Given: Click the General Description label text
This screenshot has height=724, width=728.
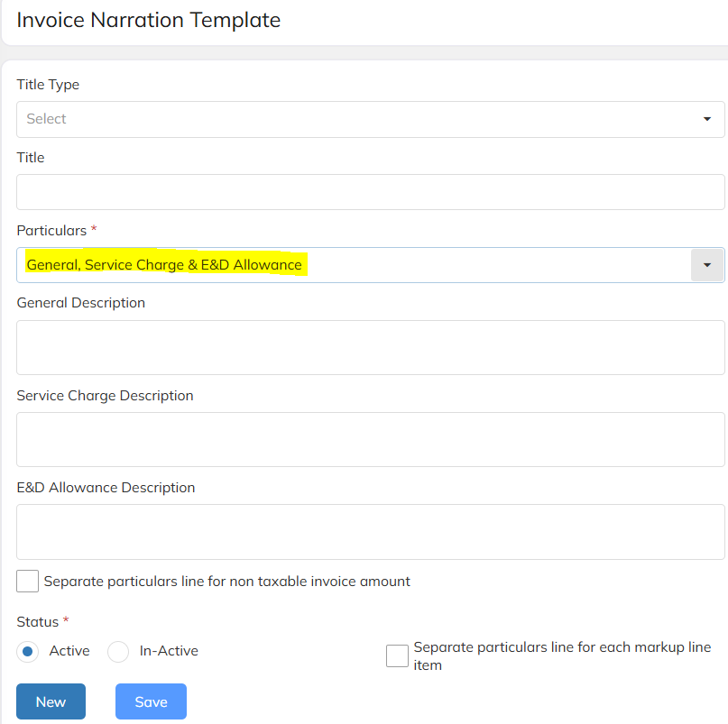Looking at the screenshot, I should 81,303.
